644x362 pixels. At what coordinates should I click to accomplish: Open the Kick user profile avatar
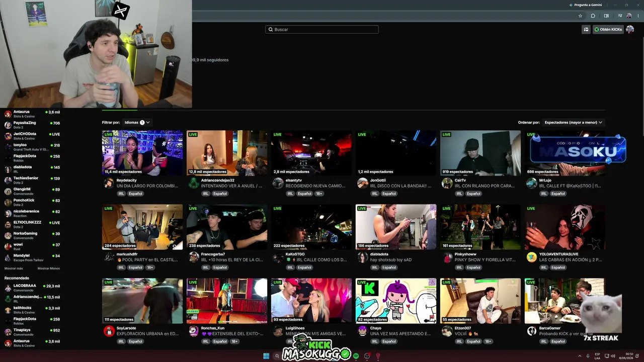click(x=630, y=29)
